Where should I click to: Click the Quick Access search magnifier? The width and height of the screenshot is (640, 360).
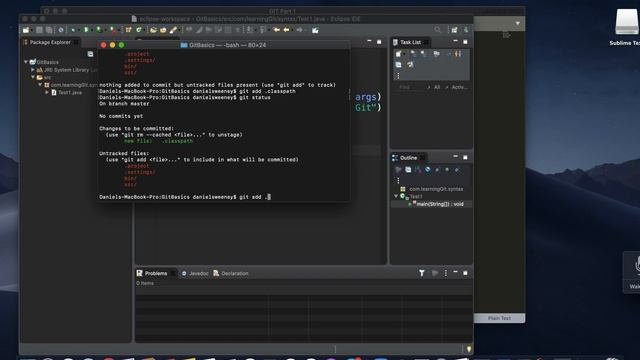coord(438,30)
